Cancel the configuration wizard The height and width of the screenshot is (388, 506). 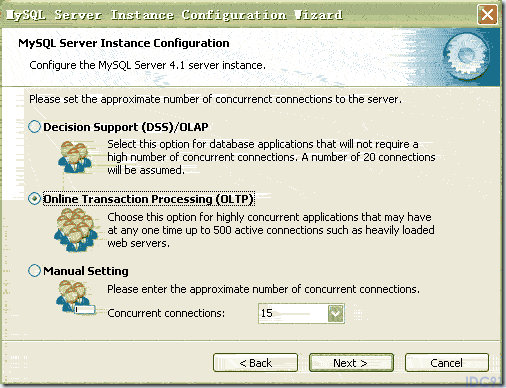tap(447, 363)
